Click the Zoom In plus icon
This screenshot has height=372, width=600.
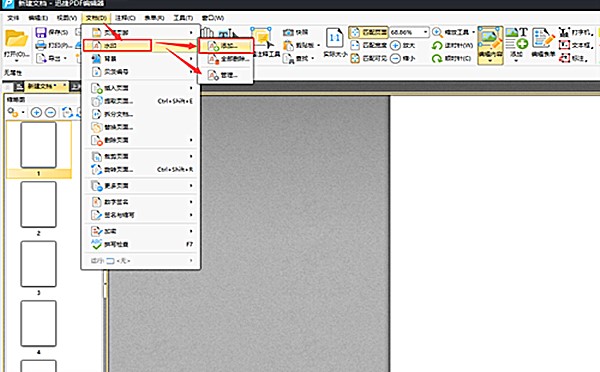(x=395, y=46)
